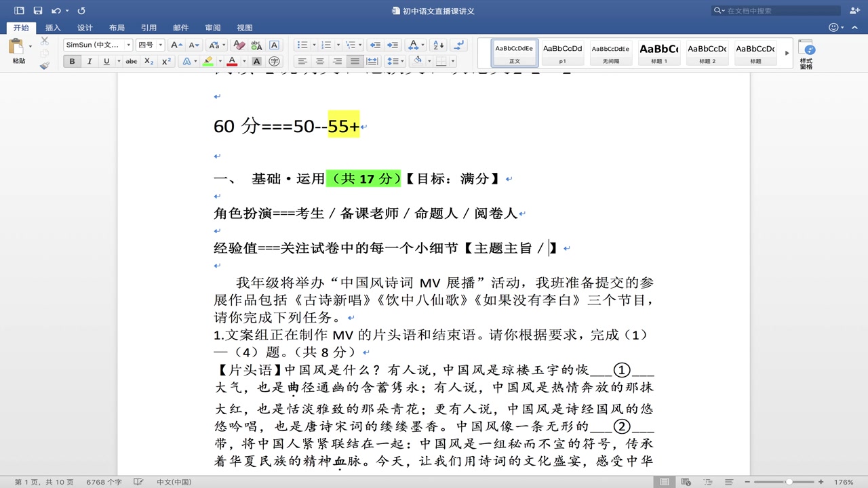Toggle Bold formatting

pos(72,61)
